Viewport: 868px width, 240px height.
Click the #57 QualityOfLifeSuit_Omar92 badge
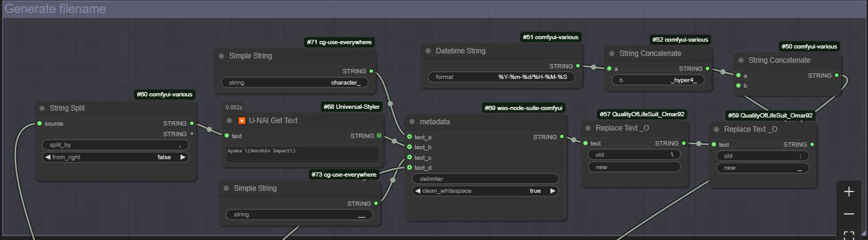(641, 114)
